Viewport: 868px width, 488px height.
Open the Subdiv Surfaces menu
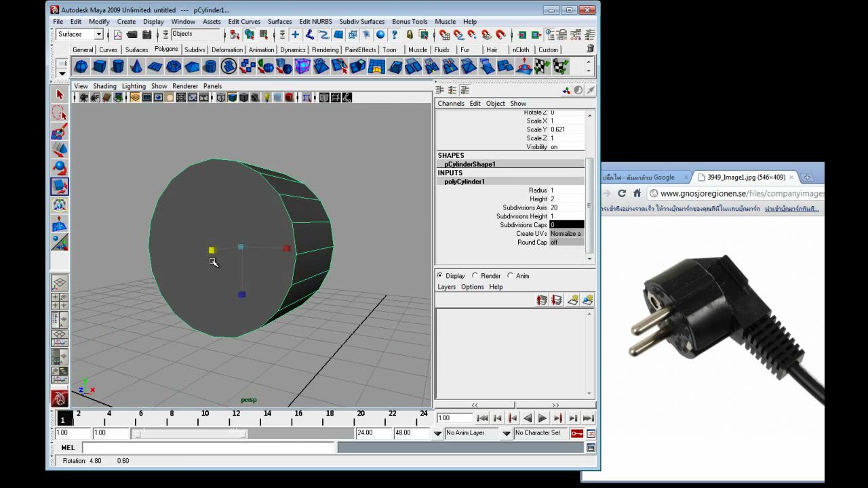(361, 22)
